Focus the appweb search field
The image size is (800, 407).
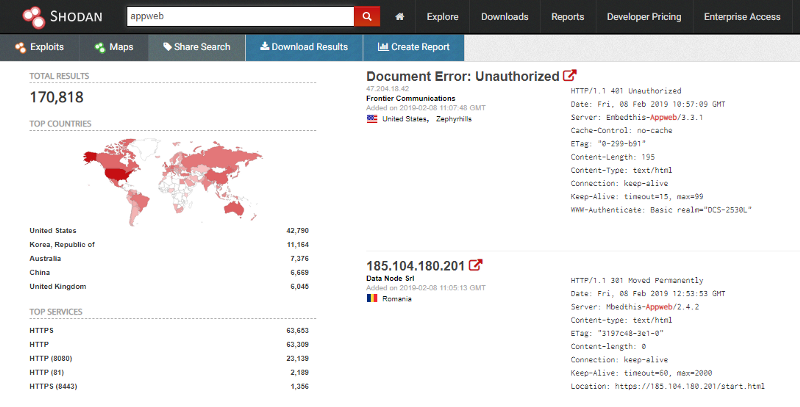tap(240, 16)
